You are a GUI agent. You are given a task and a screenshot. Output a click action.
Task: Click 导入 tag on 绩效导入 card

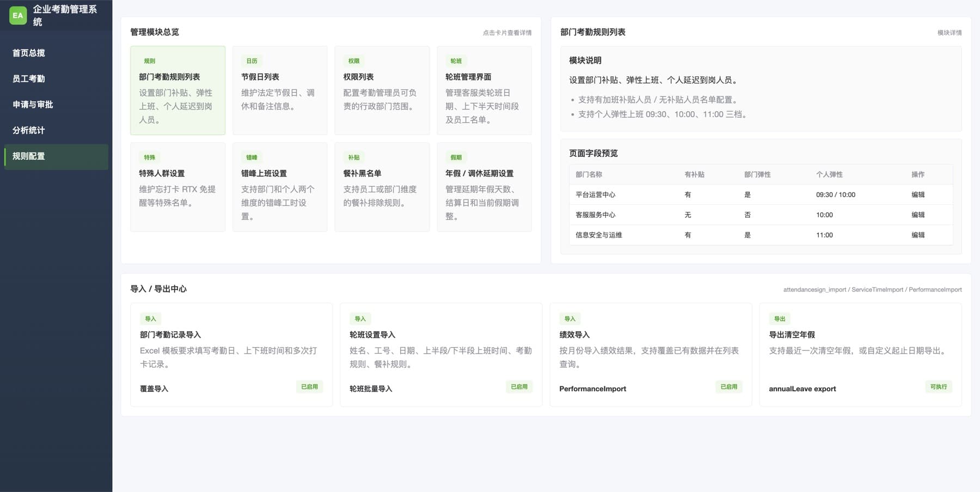click(x=569, y=319)
